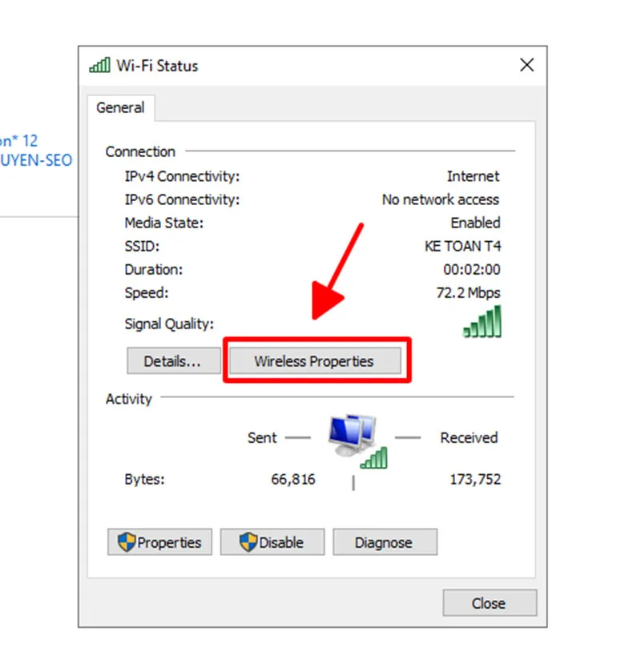Click the IPv6 Connectivity label
The image size is (641, 672).
(x=182, y=199)
